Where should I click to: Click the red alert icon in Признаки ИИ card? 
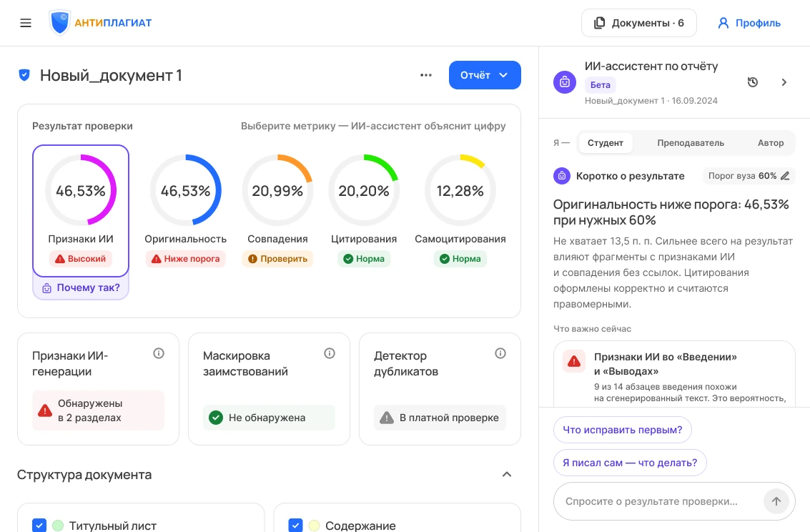click(574, 362)
